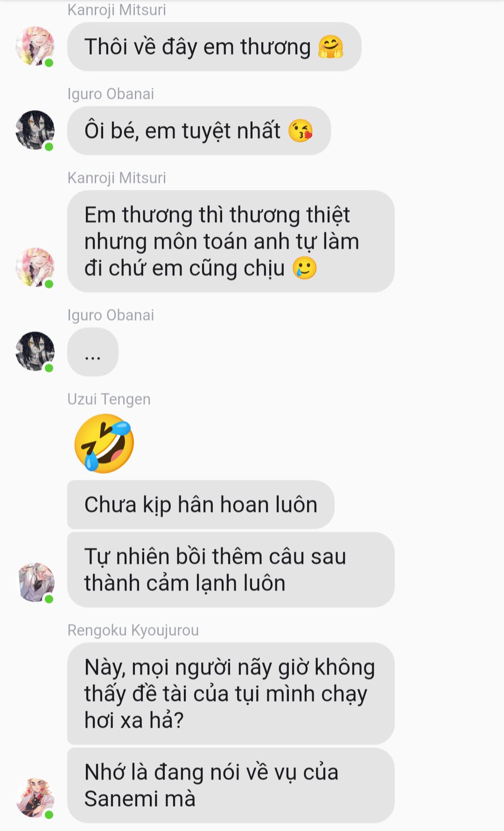Tap the sender name 'Uzui Tengen'
The width and height of the screenshot is (504, 831).
109,399
